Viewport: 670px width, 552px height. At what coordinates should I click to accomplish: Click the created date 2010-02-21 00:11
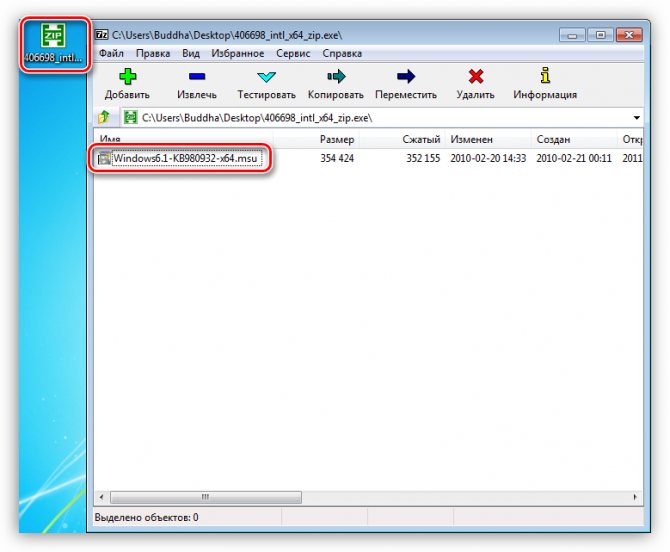(x=574, y=159)
